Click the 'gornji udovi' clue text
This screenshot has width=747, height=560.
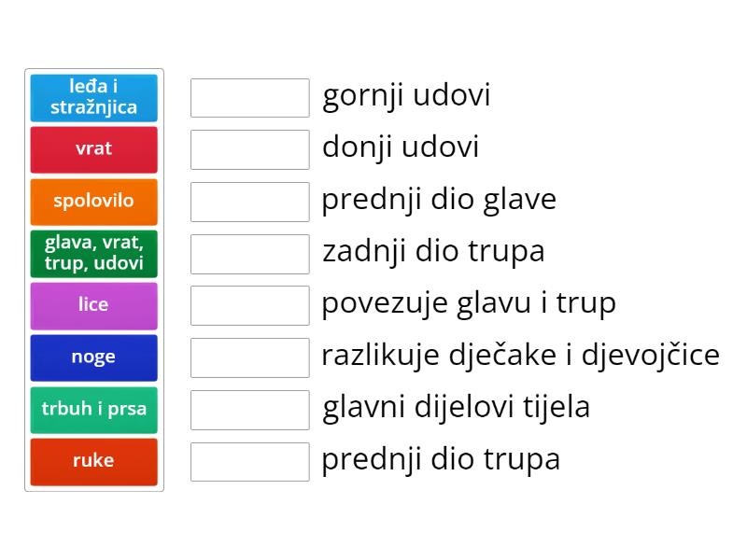407,94
